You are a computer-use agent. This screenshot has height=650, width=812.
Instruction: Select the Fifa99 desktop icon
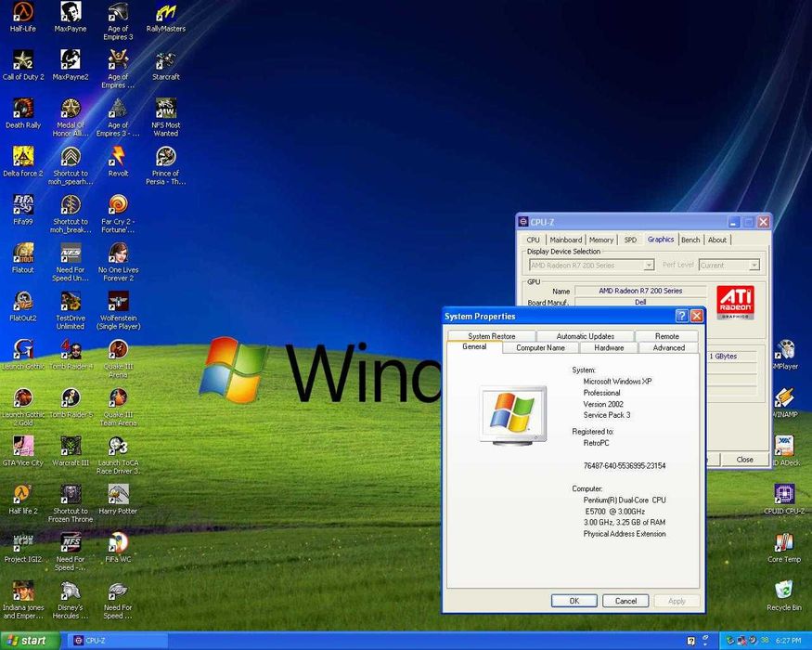tap(23, 210)
